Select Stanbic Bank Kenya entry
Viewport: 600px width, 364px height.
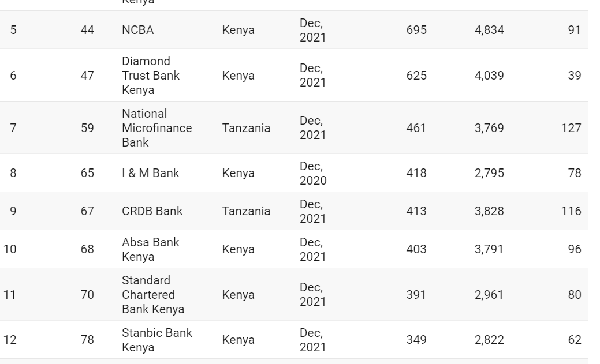pos(156,340)
